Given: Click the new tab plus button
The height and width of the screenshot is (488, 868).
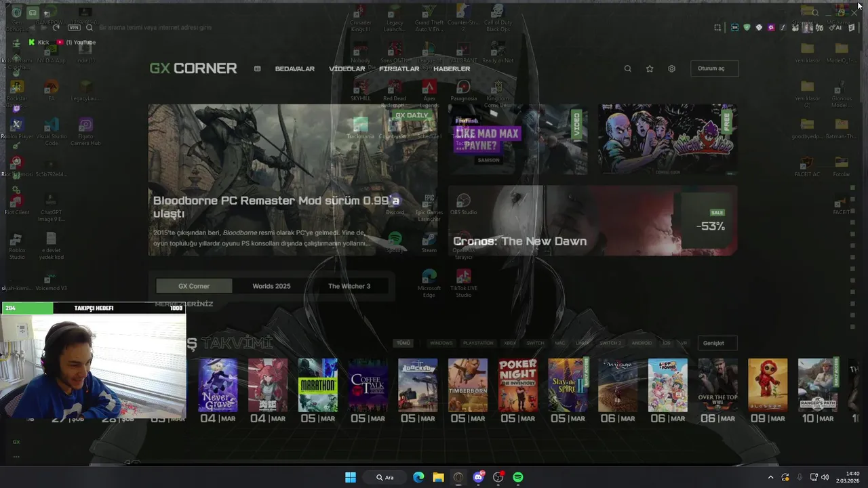Looking at the screenshot, I should [x=46, y=13].
